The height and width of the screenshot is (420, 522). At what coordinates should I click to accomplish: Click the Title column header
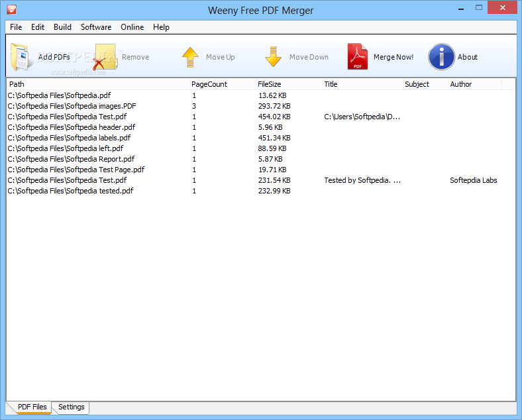click(x=363, y=84)
